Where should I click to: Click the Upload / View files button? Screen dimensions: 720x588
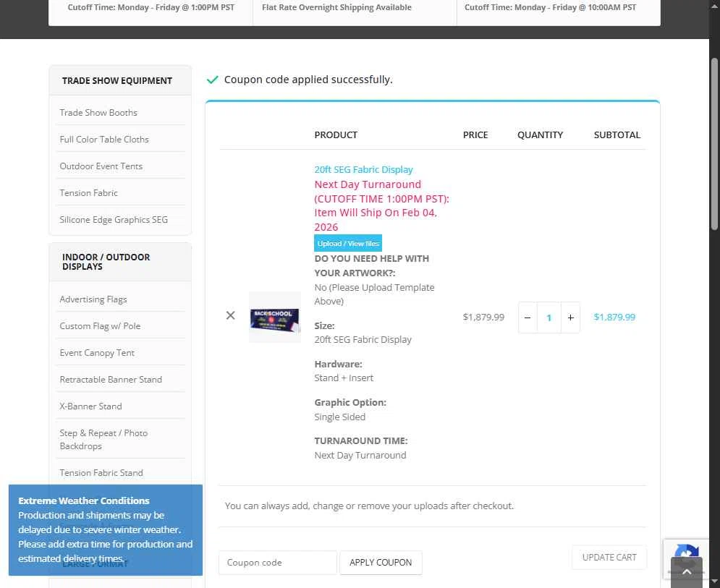click(x=347, y=243)
